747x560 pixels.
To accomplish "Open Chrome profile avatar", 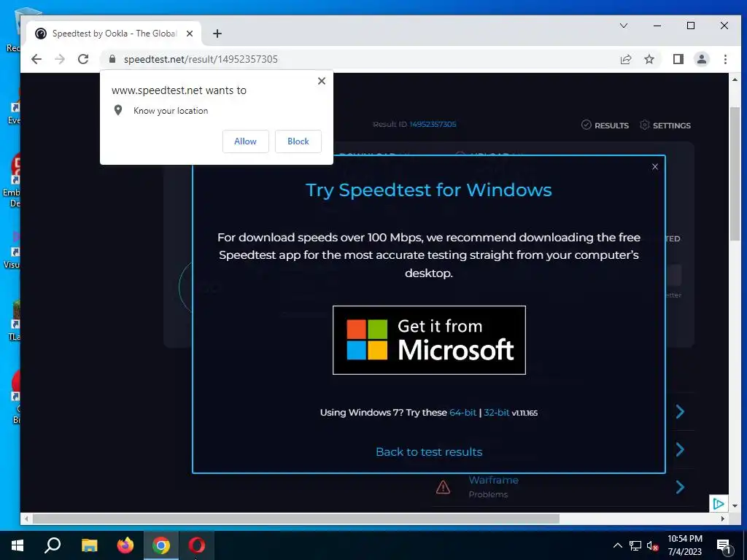I will coord(701,59).
